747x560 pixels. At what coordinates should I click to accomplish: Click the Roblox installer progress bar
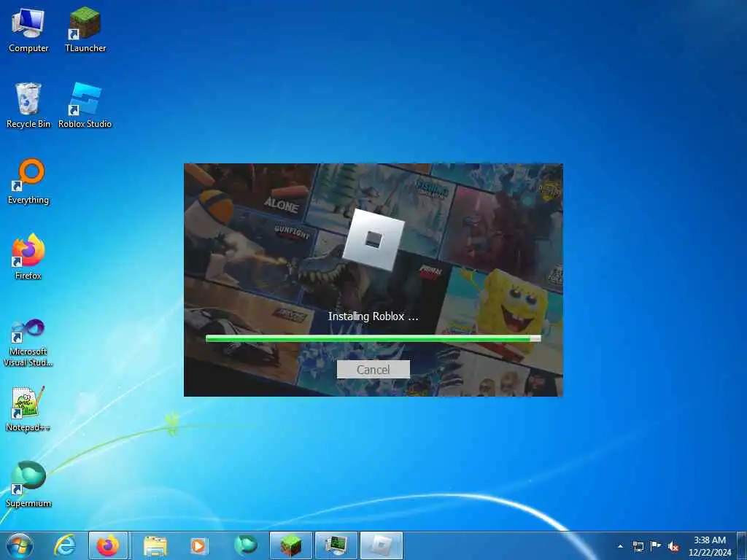click(373, 338)
